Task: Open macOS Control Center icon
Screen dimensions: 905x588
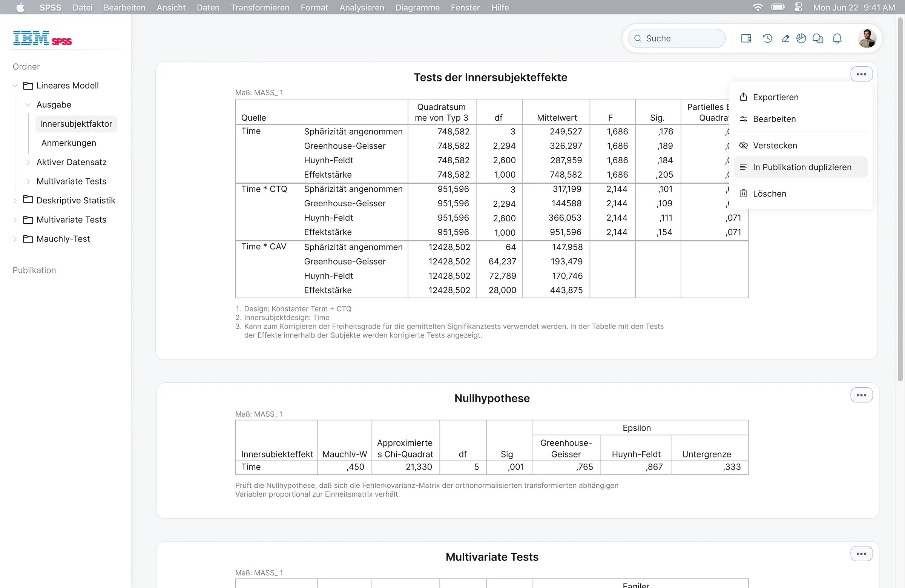Action: coord(798,7)
